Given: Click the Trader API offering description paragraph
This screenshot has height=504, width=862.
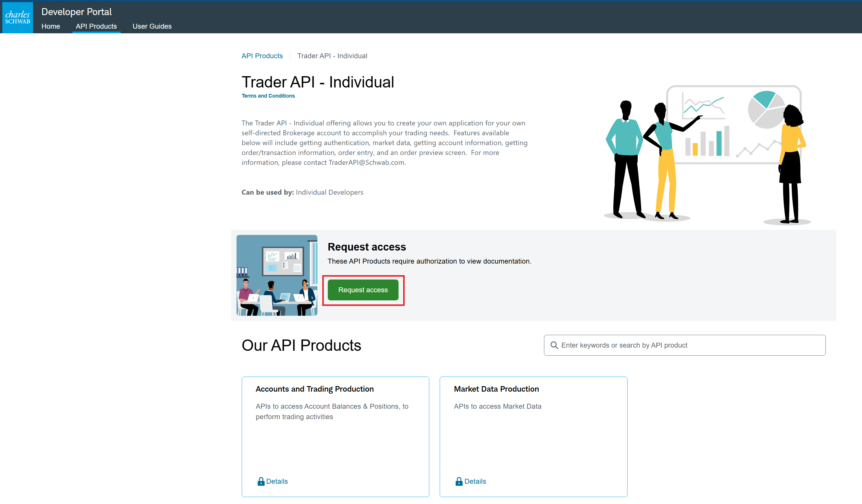Looking at the screenshot, I should (384, 143).
